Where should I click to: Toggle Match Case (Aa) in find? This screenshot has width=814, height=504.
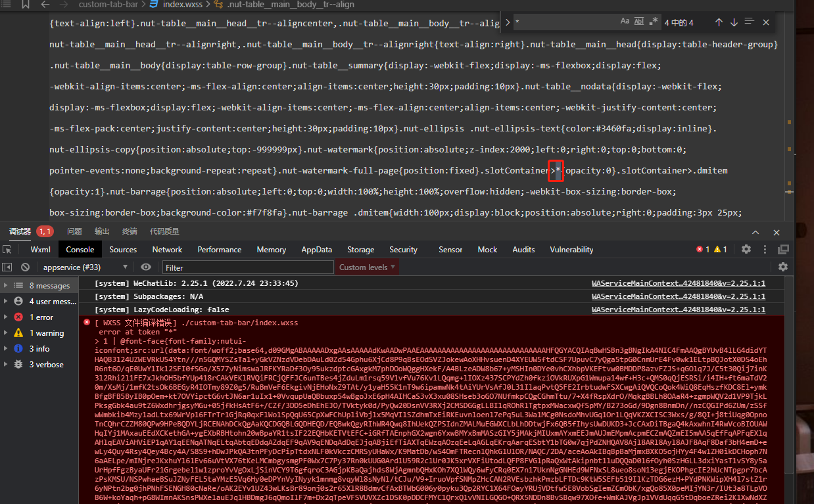[625, 22]
